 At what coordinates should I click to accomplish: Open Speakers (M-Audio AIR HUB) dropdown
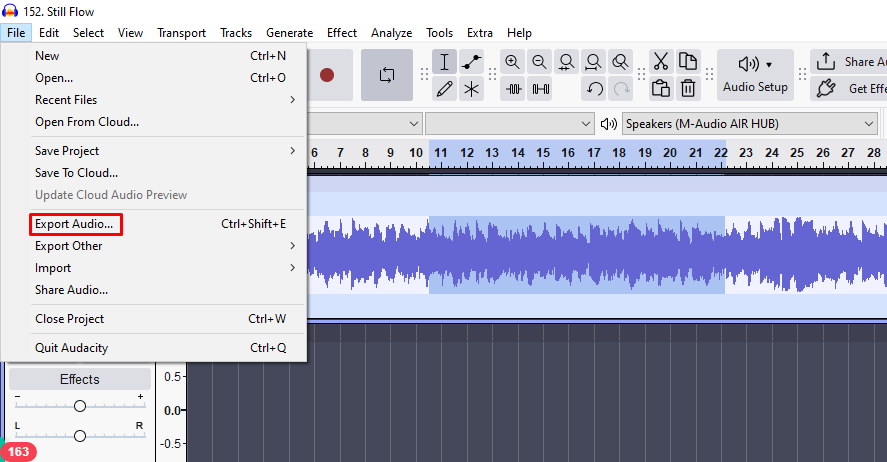coord(750,124)
